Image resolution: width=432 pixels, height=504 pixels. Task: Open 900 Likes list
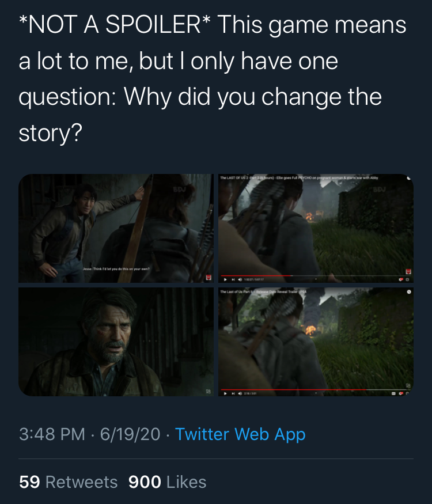[x=167, y=482]
